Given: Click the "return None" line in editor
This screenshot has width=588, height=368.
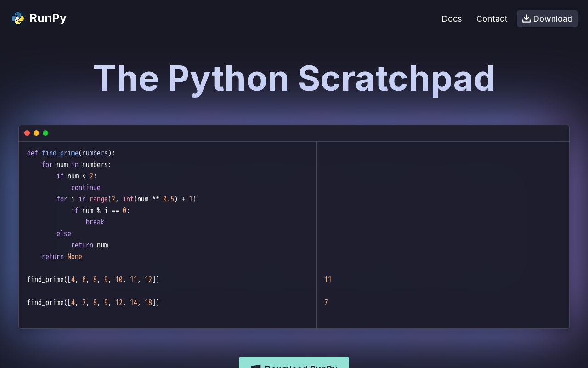Looking at the screenshot, I should (x=62, y=257).
